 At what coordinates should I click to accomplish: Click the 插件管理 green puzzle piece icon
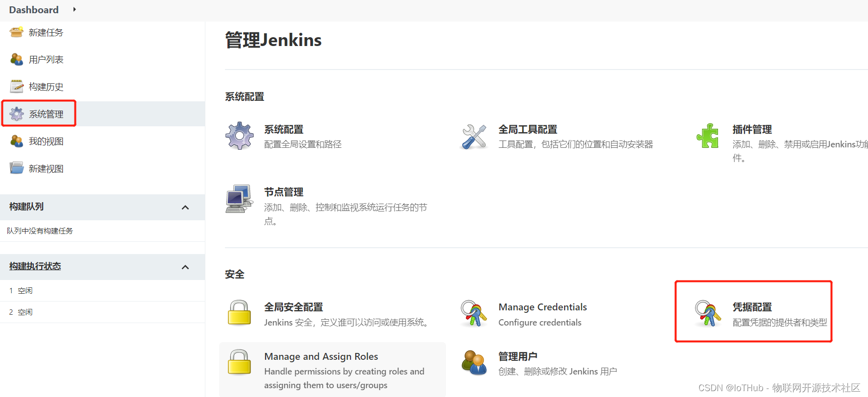[x=708, y=136]
